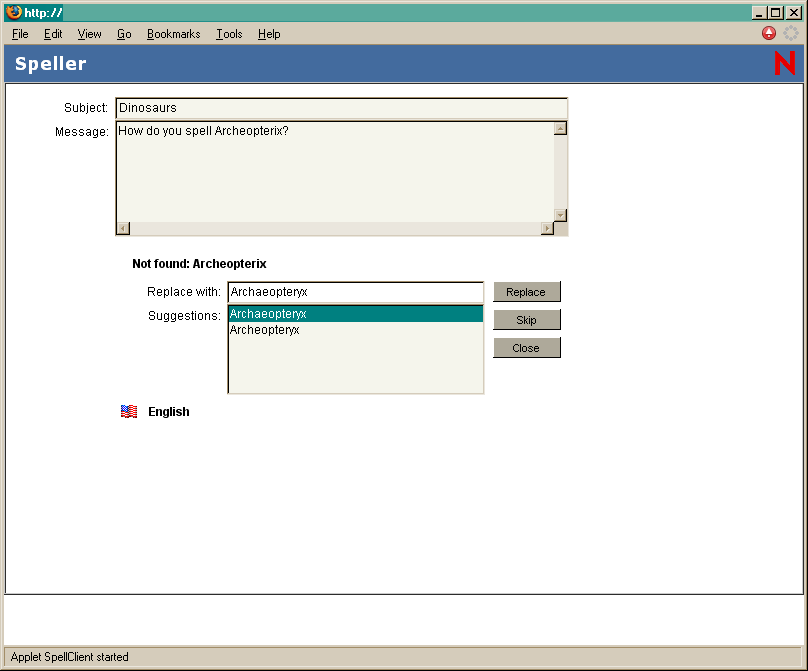Click the Applet SpellClient started status text

[70, 657]
